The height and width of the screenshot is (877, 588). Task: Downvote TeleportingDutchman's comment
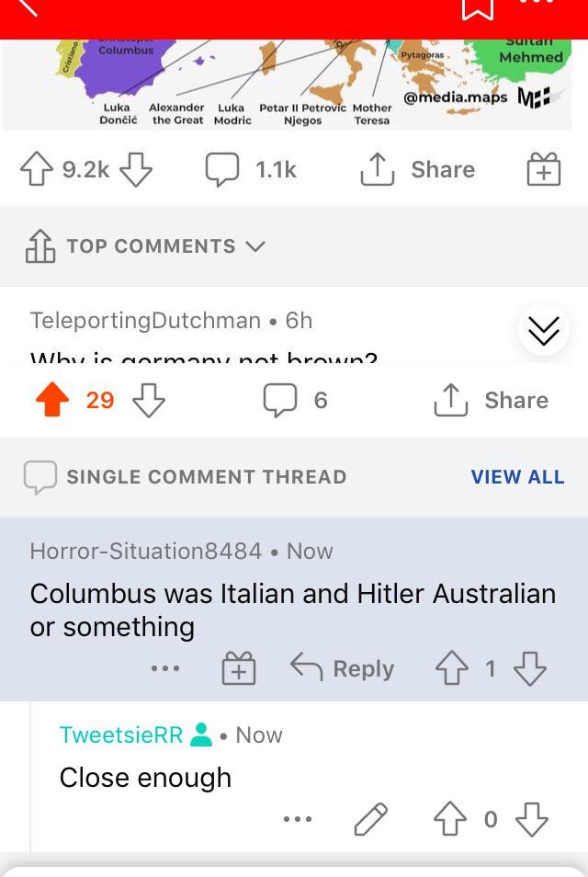point(149,400)
